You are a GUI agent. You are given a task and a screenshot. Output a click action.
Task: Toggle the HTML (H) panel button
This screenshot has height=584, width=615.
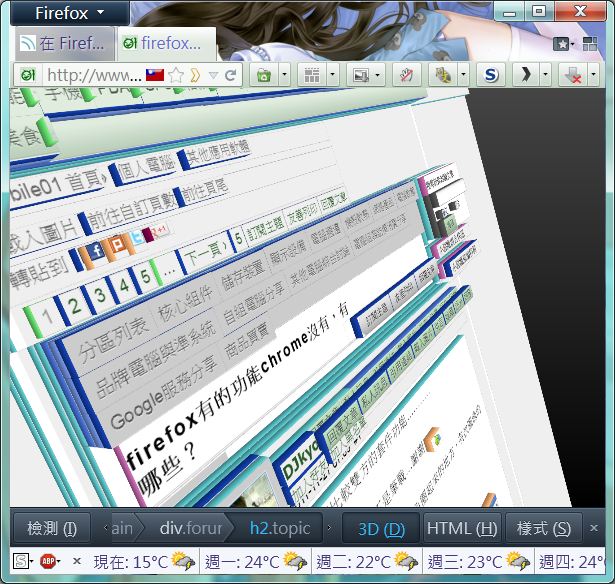(x=462, y=528)
